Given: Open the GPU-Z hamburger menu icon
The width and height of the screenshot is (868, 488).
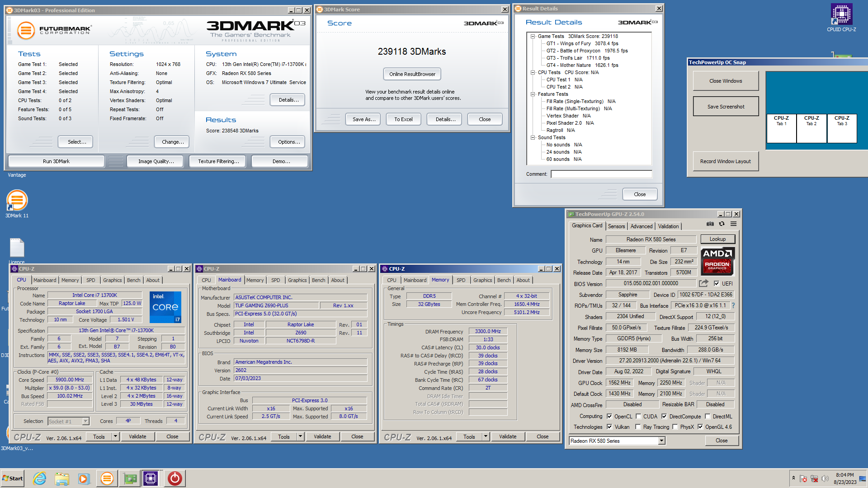Looking at the screenshot, I should [x=734, y=224].
